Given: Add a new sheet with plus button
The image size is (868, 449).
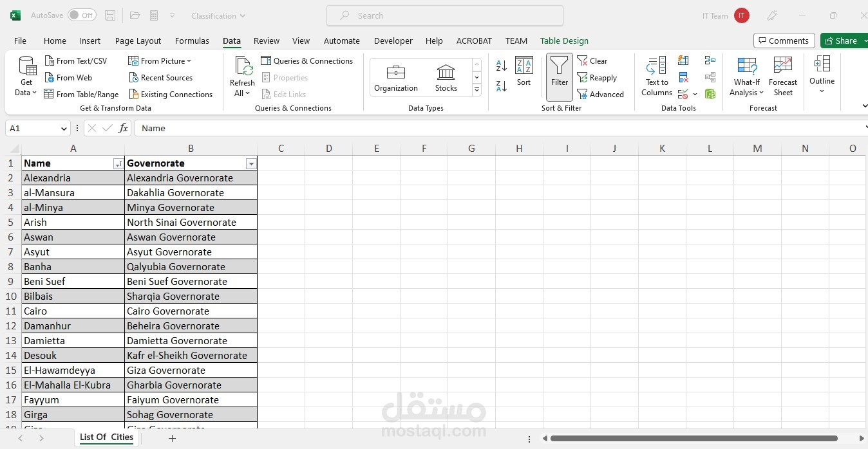Looking at the screenshot, I should pyautogui.click(x=172, y=439).
